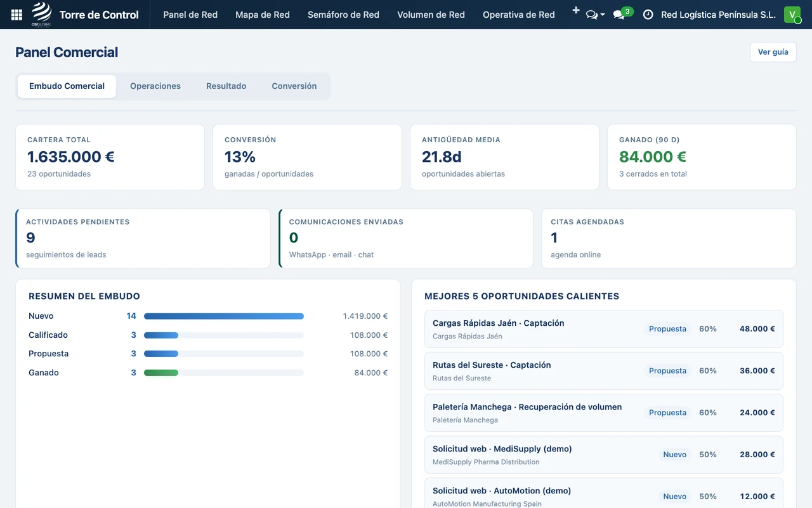Open the Comunicaciones Enviadas card
The image size is (812, 508).
click(406, 239)
